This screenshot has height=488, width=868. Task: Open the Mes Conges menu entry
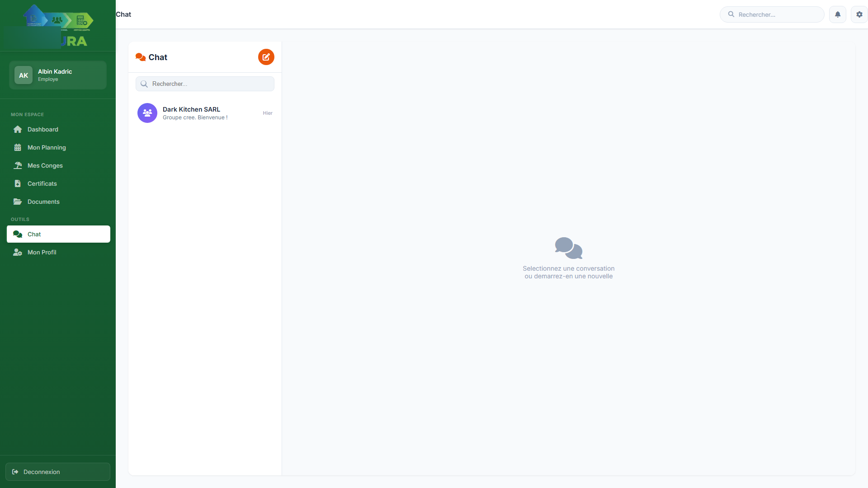(x=45, y=166)
